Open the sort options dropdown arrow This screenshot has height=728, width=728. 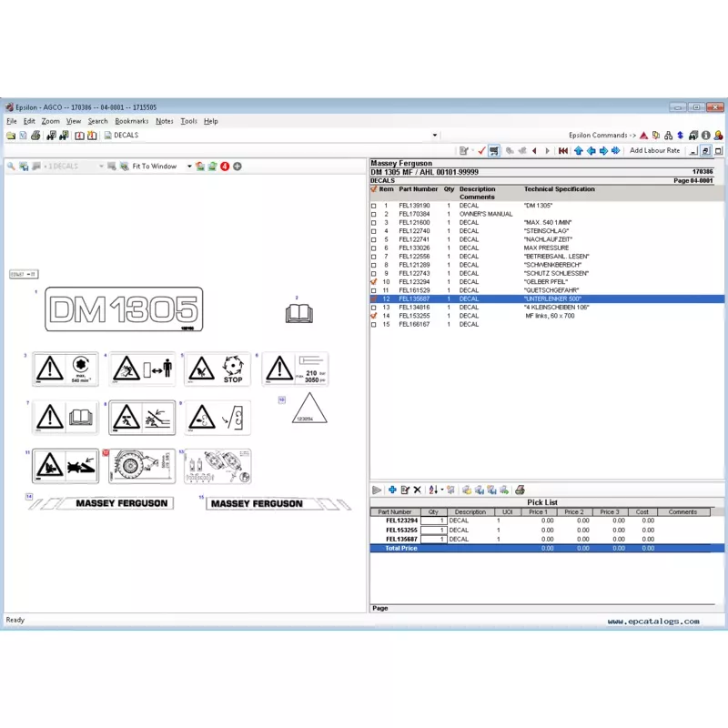(442, 490)
